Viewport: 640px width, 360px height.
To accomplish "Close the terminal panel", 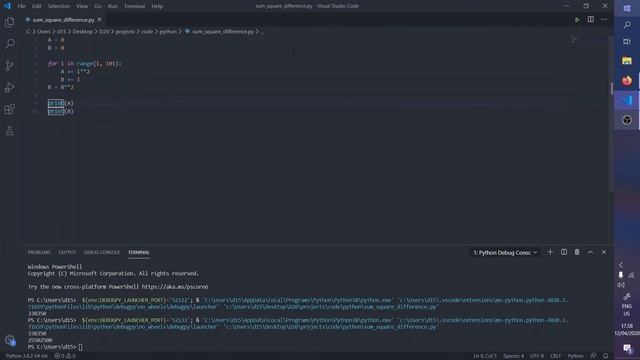I will (604, 252).
